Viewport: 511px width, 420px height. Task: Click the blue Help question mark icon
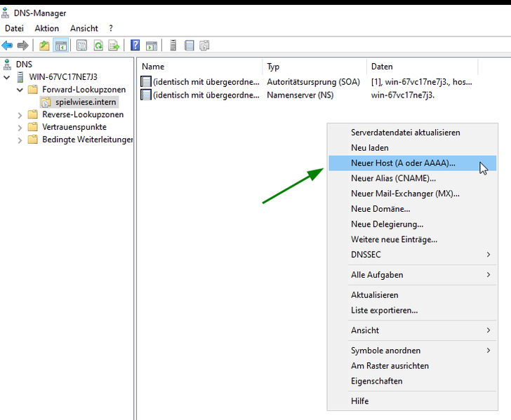[x=135, y=46]
